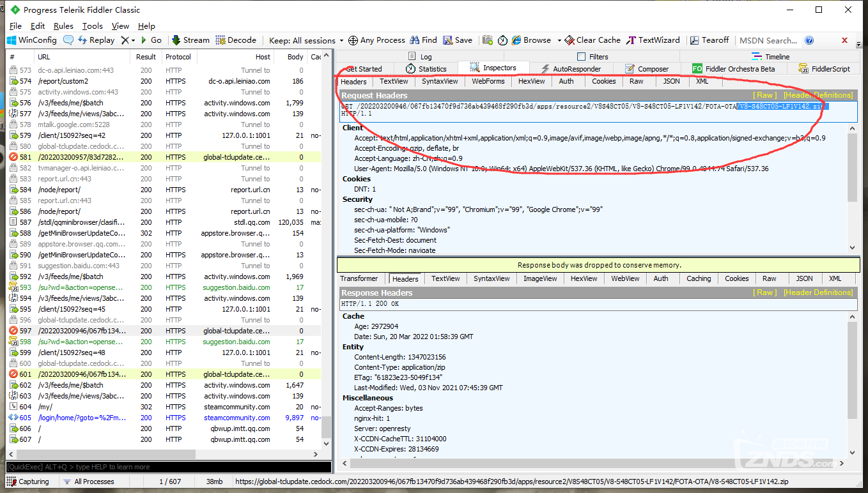Screen dimensions: 868x493
Task: Switch to the Log tab
Action: coord(420,57)
